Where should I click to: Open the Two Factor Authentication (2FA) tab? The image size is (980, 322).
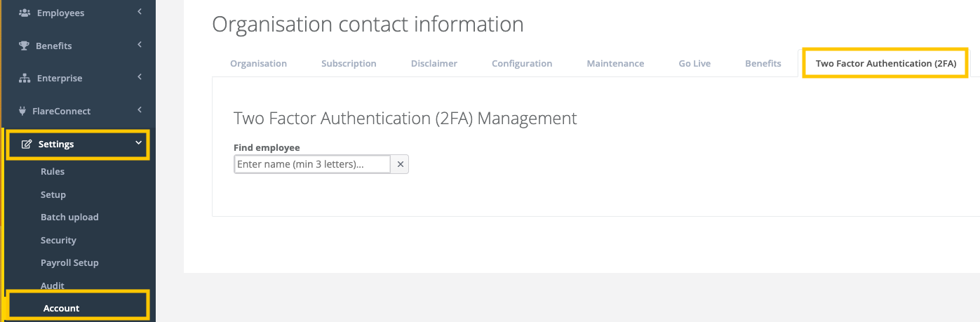tap(885, 63)
